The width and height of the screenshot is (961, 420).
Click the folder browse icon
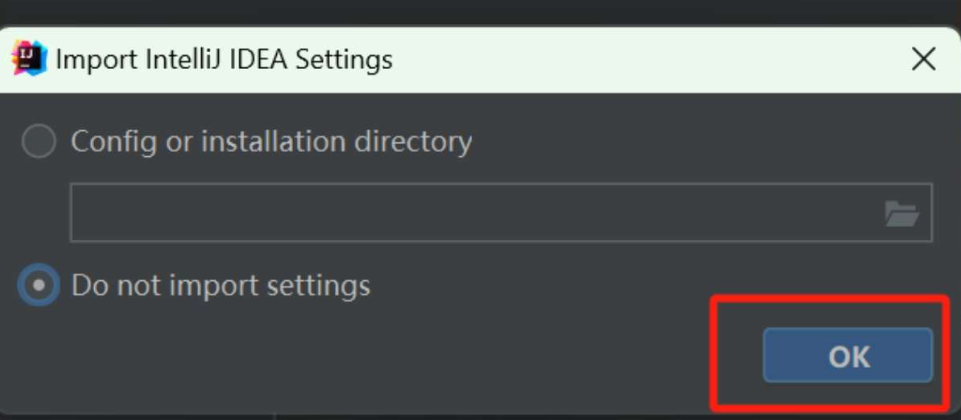(901, 213)
